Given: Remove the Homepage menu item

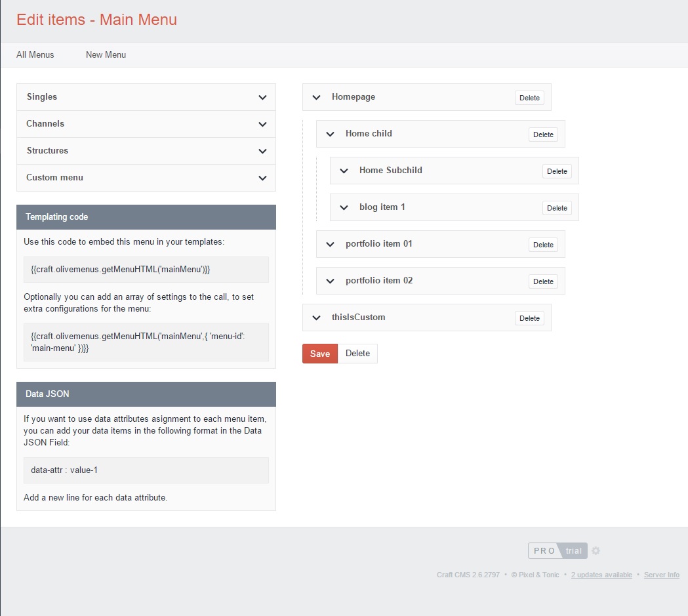Looking at the screenshot, I should 529,98.
